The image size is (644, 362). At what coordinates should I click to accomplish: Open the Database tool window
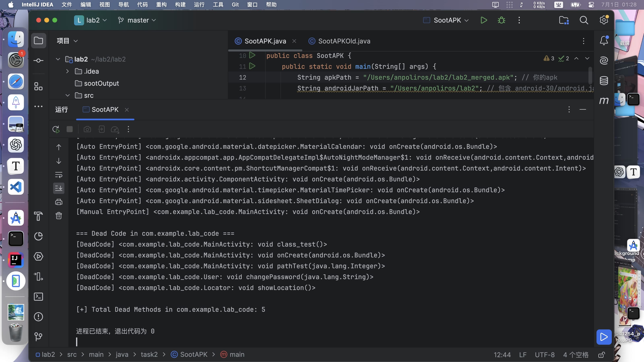604,80
